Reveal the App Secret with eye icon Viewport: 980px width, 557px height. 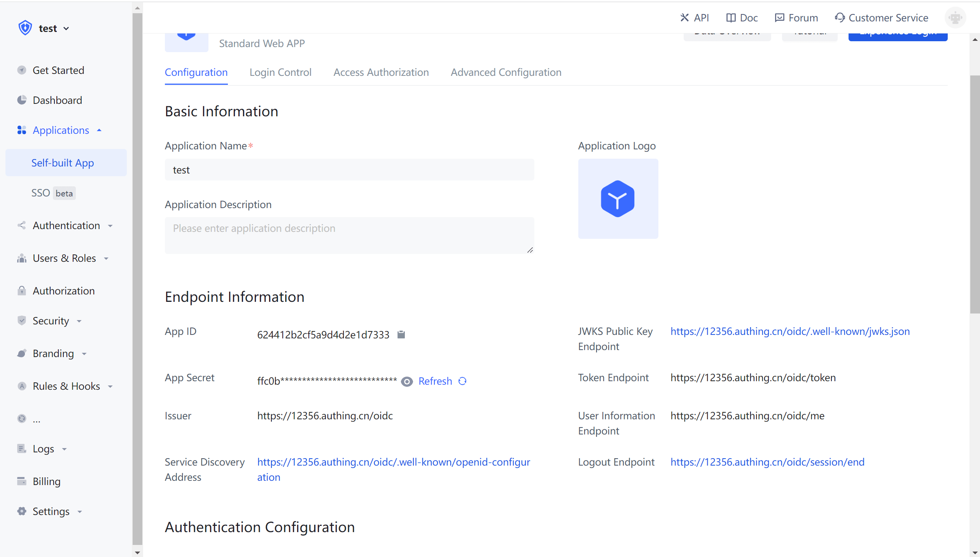pyautogui.click(x=407, y=382)
